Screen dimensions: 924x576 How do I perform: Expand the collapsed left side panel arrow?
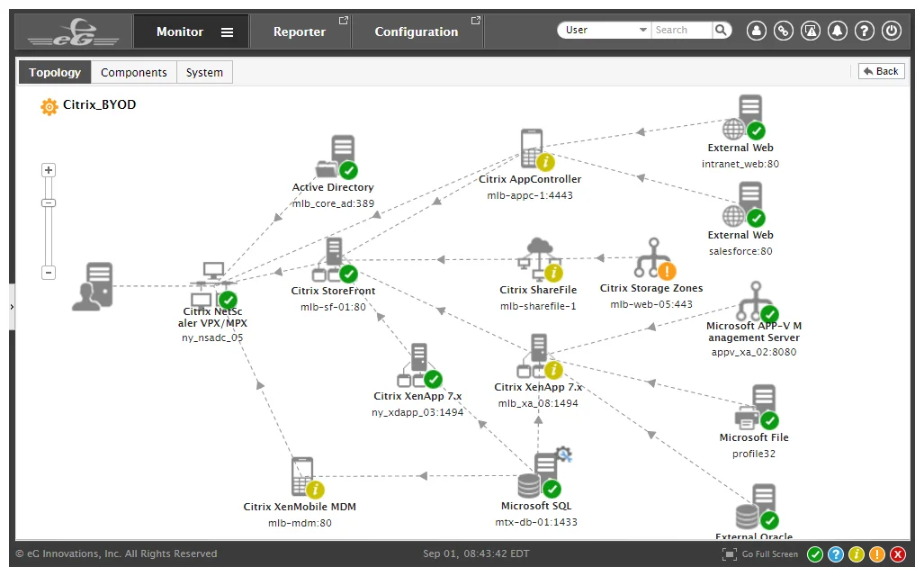point(12,307)
